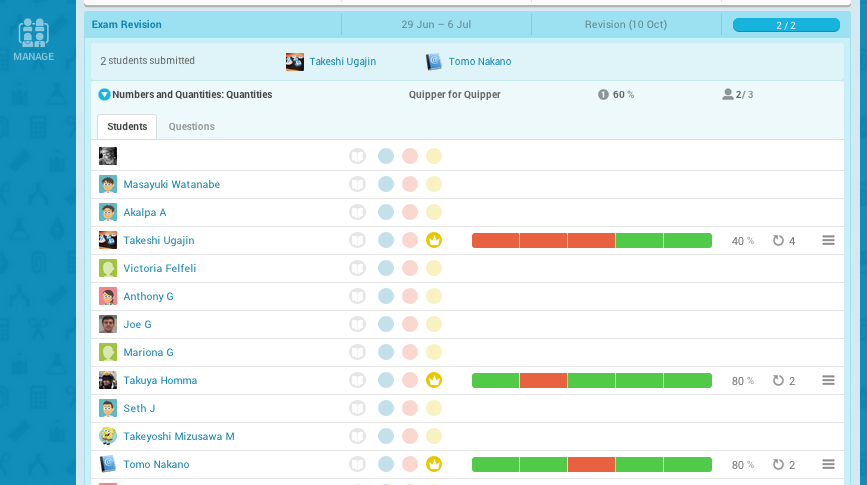Viewport: 867px width, 485px height.
Task: Open Takeshi Ugajin's row name link
Action: pyautogui.click(x=159, y=241)
